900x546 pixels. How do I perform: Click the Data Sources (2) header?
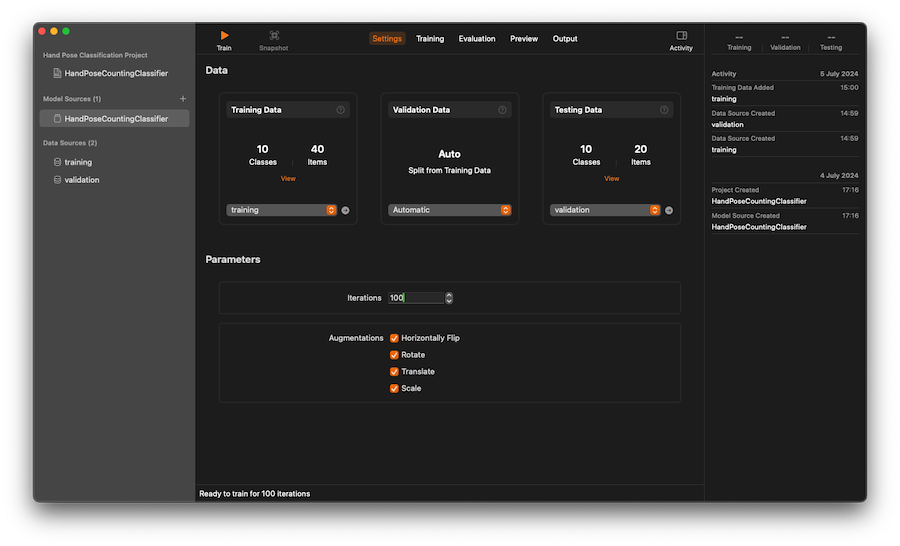[x=70, y=143]
